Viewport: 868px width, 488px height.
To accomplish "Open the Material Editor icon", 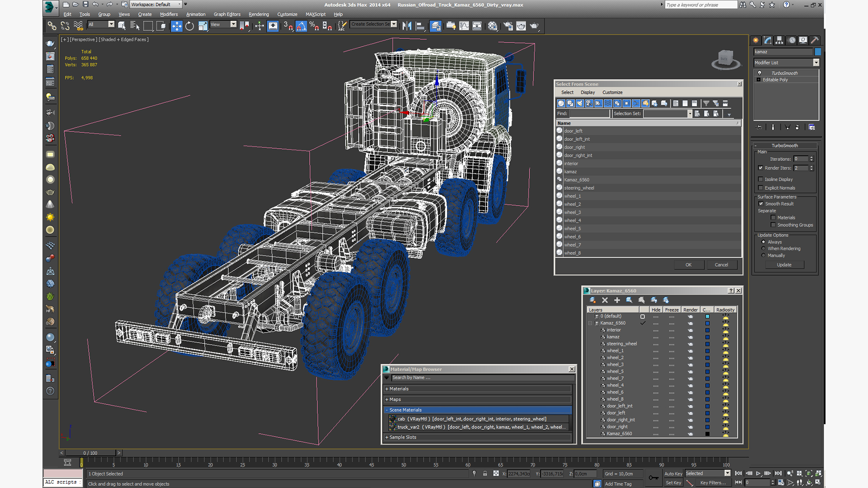I will pos(493,26).
